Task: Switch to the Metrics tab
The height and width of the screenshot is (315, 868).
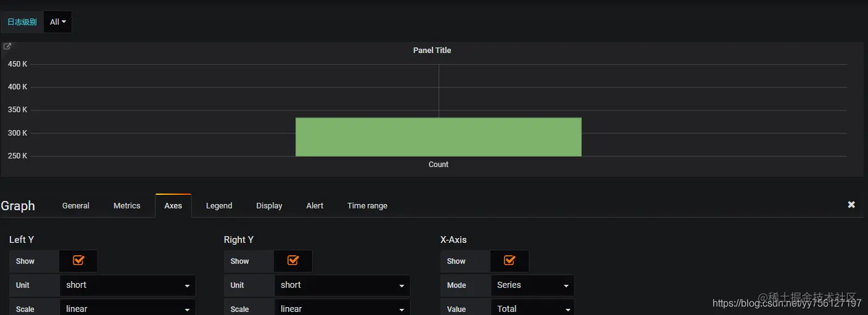Action: (127, 205)
